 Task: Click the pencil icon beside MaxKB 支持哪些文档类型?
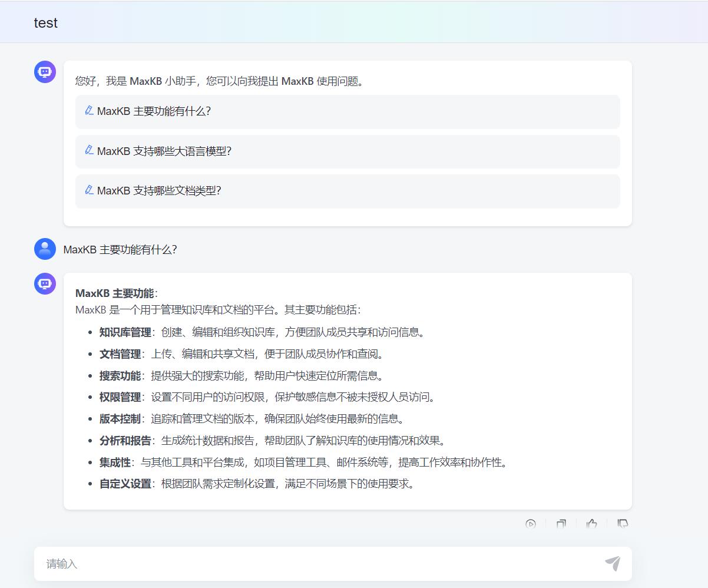click(x=89, y=190)
